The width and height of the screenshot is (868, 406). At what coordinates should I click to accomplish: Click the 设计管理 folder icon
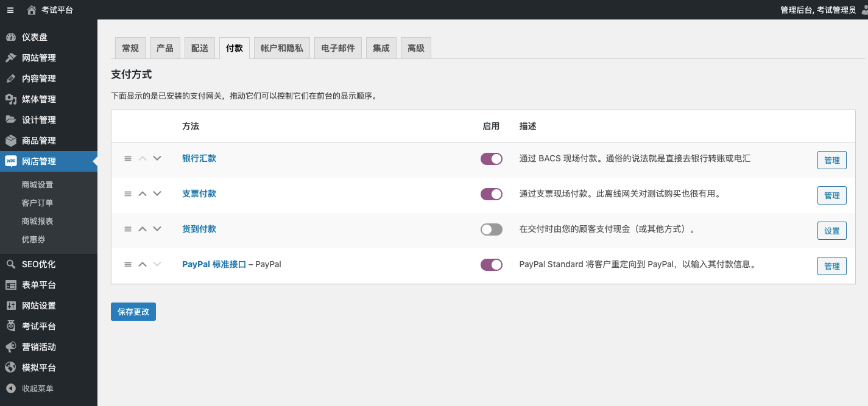(11, 120)
